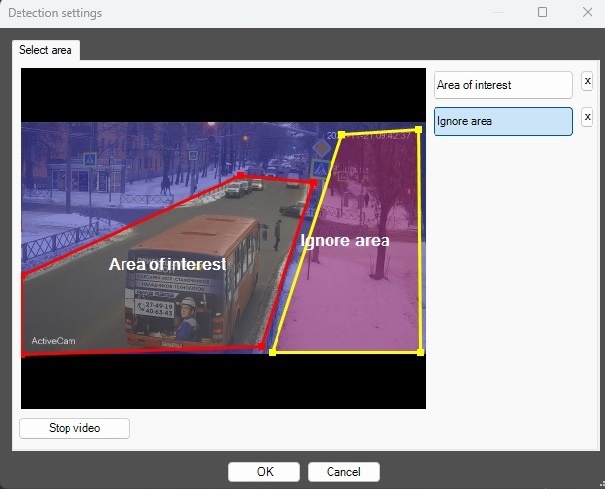Click top-left yellow vertex of Ignore area
Screen dimensions: 605x489
[x=342, y=134]
